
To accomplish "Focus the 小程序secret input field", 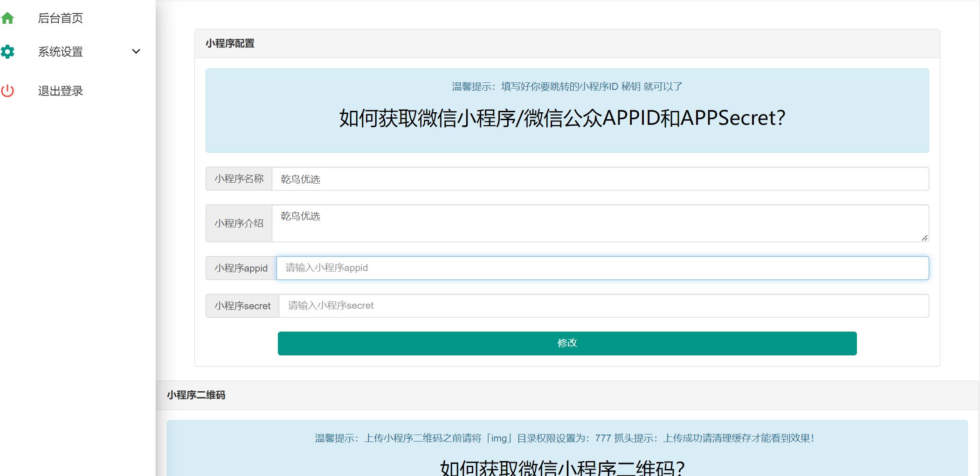I will [x=603, y=306].
